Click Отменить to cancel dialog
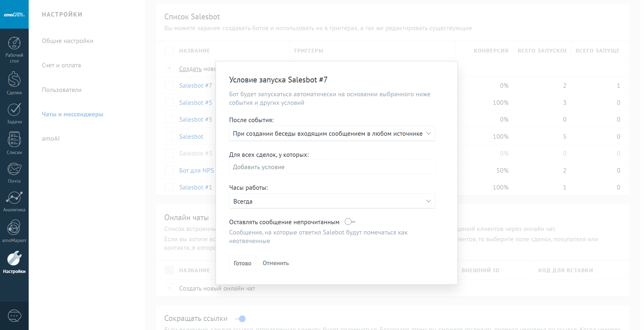This screenshot has width=644, height=330. [276, 263]
